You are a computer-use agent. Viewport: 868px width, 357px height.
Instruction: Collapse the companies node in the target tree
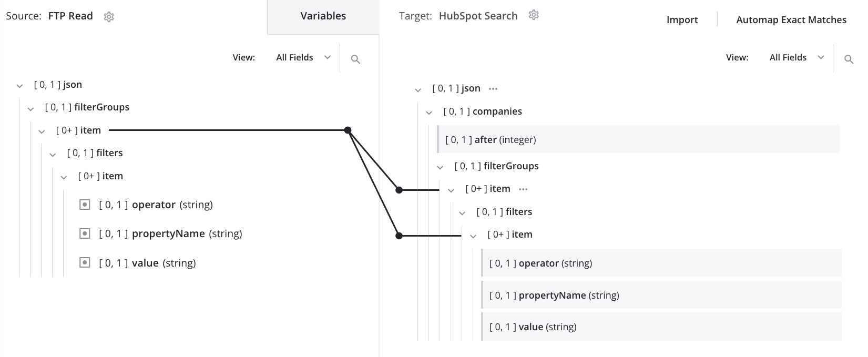click(430, 111)
